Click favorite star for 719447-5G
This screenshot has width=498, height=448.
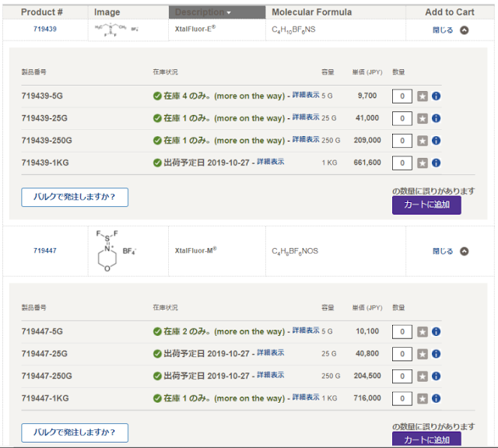click(x=422, y=332)
